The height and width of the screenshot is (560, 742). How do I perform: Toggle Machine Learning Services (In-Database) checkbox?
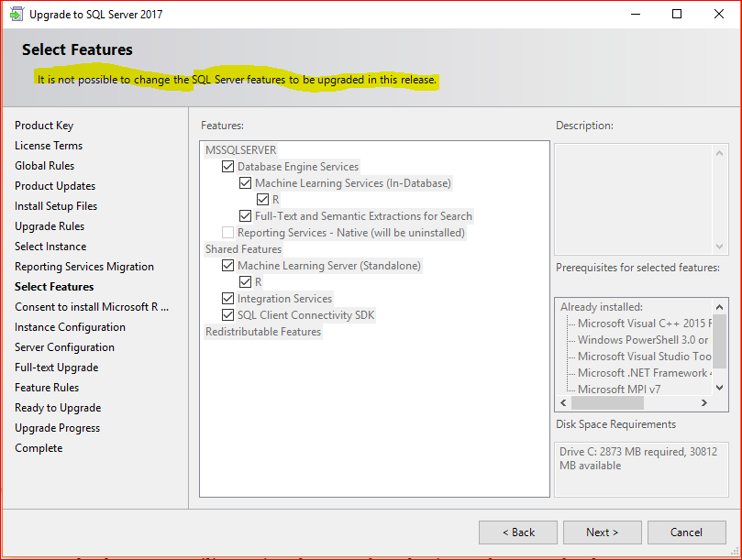pyautogui.click(x=245, y=183)
